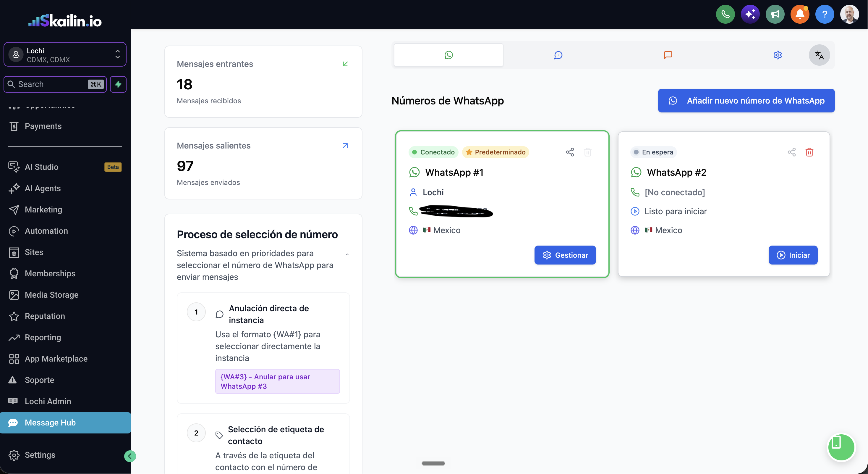Click Añadir nuevo número de WhatsApp
The image size is (868, 474).
(746, 101)
